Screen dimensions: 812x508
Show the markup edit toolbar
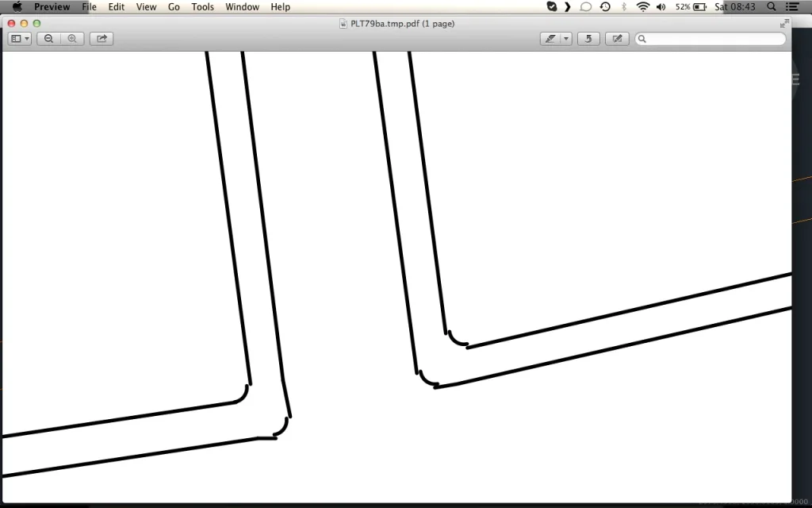click(617, 38)
